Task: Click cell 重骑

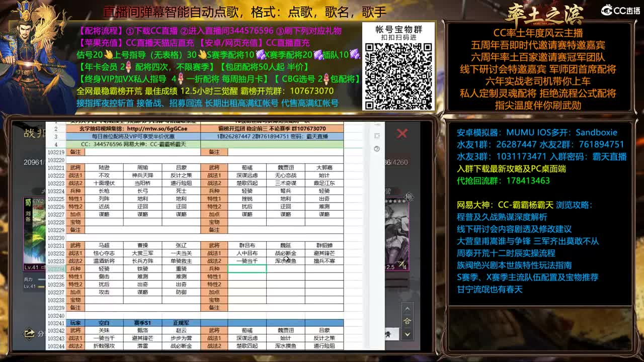Action: tap(181, 269)
